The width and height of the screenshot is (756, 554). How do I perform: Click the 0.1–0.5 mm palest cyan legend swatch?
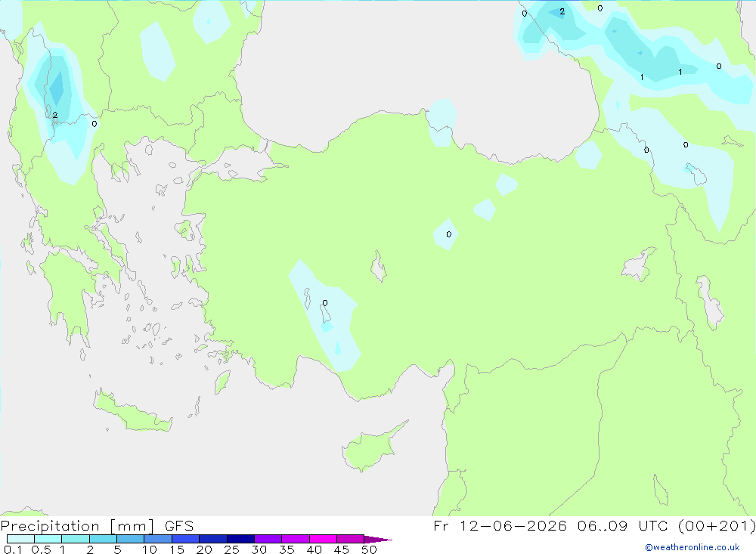pyautogui.click(x=20, y=539)
